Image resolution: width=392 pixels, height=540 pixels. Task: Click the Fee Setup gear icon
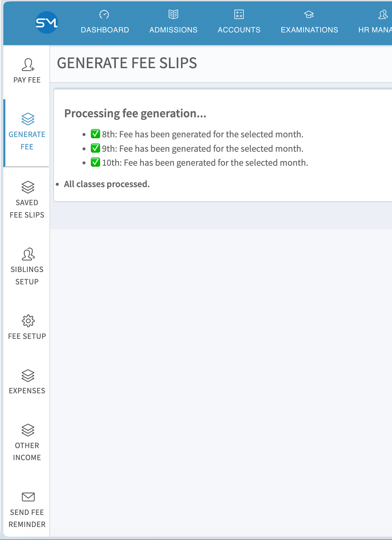click(28, 321)
